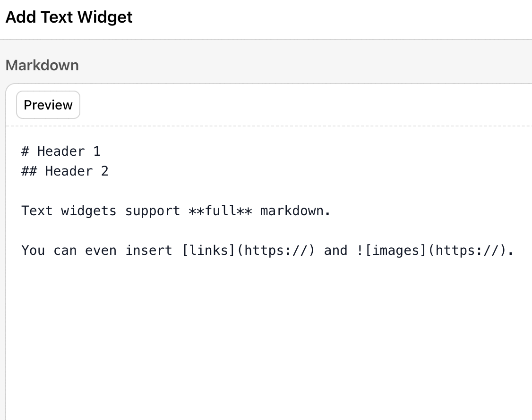Image resolution: width=532 pixels, height=420 pixels.
Task: Click the "**full**" bold text in editor
Action: [220, 211]
